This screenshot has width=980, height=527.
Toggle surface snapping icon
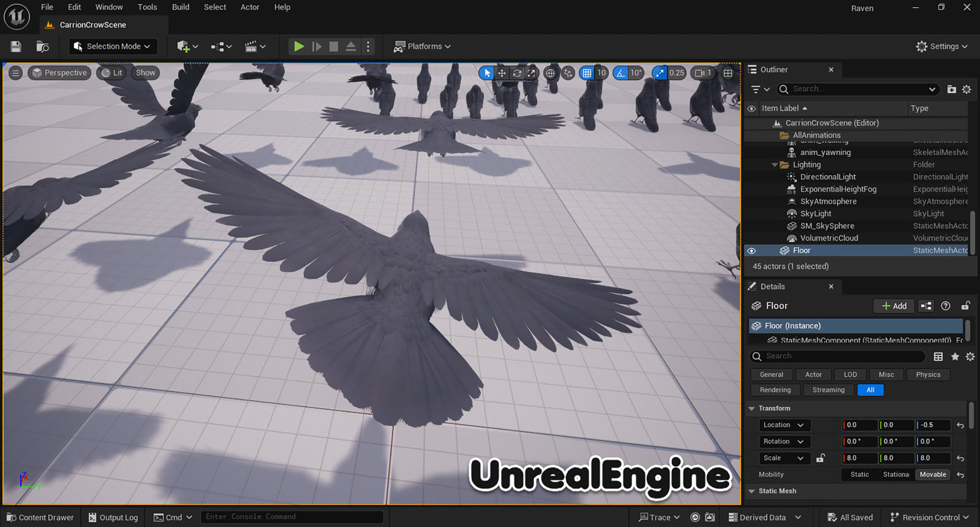(x=568, y=73)
